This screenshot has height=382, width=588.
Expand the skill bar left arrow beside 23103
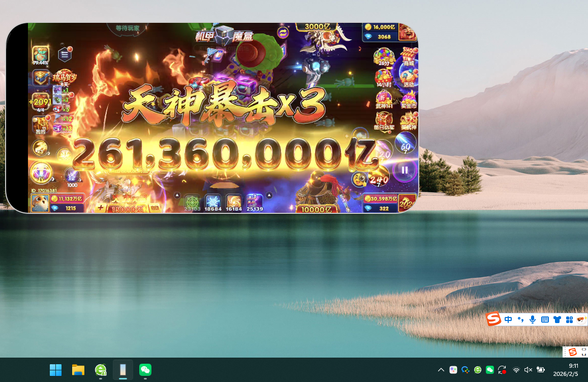point(177,195)
